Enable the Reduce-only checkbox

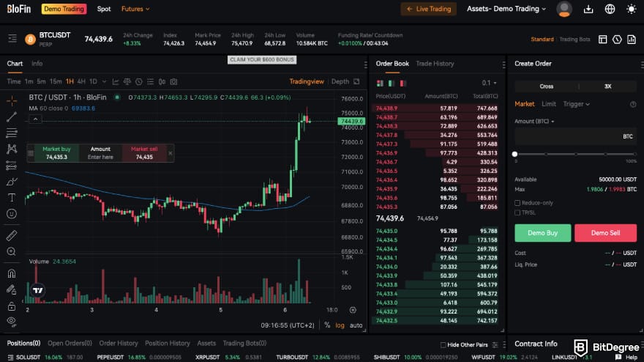tap(518, 202)
